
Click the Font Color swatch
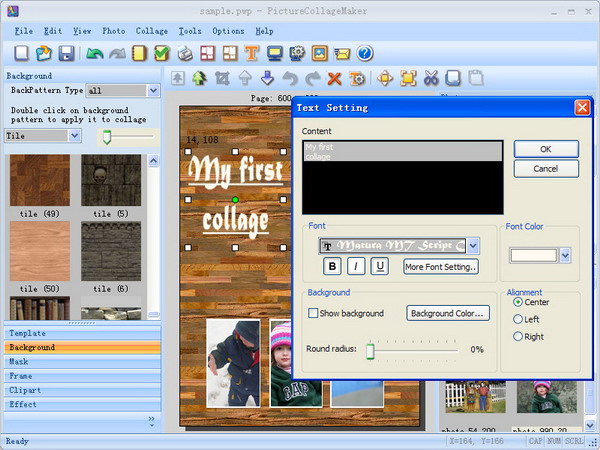pos(533,255)
